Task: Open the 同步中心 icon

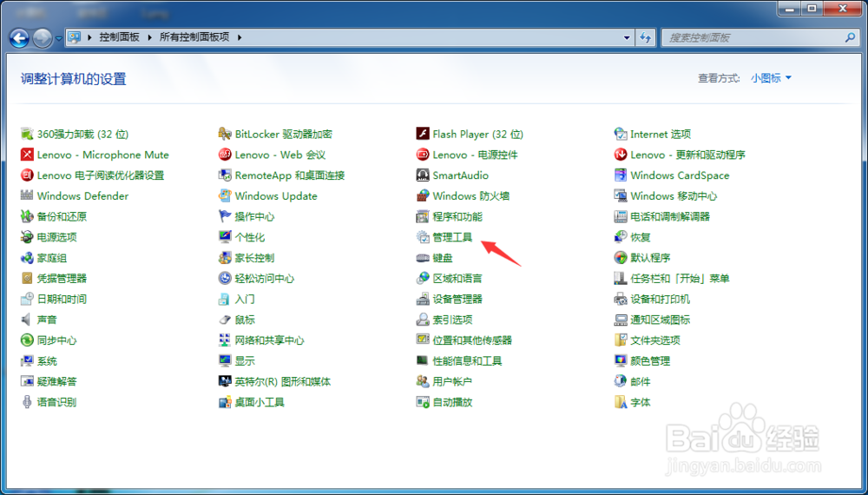Action: click(x=27, y=340)
